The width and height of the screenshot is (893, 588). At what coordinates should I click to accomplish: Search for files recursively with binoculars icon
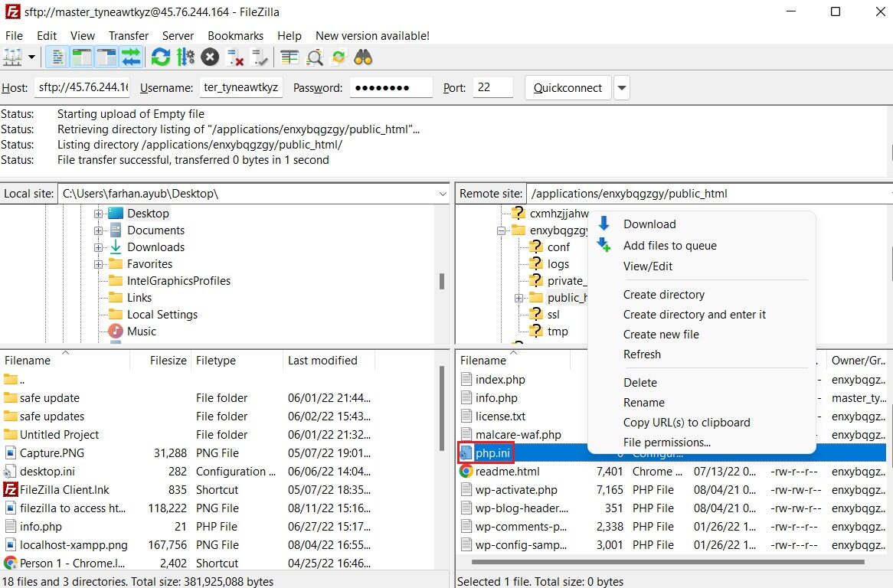pos(363,57)
